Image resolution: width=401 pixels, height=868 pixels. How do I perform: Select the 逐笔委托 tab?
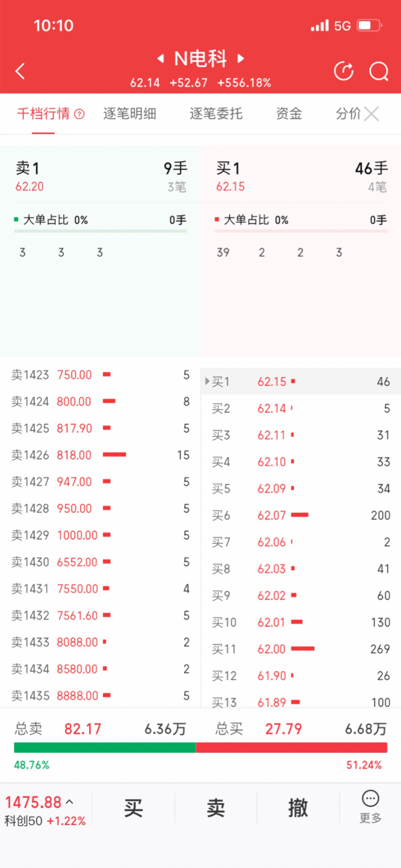coord(216,114)
